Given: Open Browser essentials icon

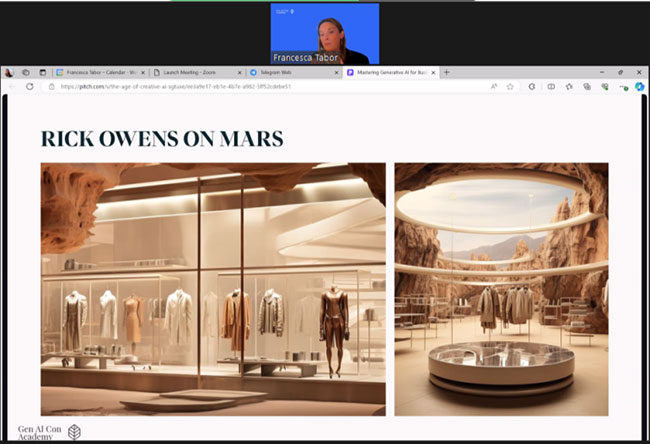Looking at the screenshot, I should 605,87.
